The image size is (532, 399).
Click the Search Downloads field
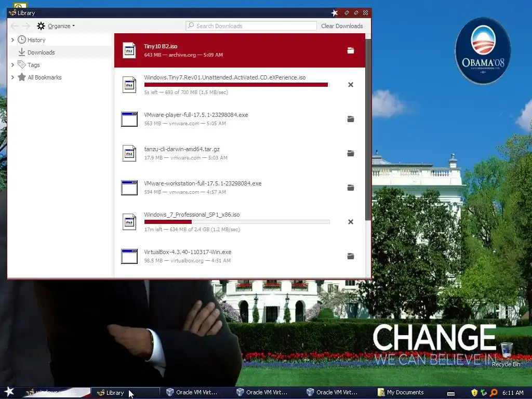[x=251, y=26]
